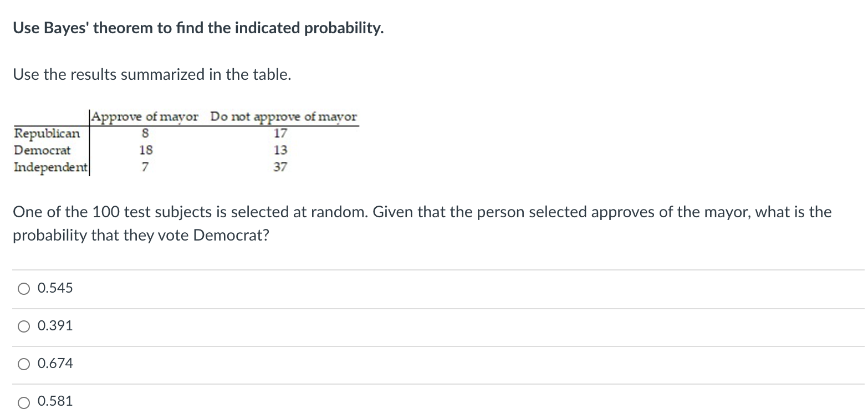
Task: Click 'Use the results summarized' instruction text
Action: (x=152, y=75)
